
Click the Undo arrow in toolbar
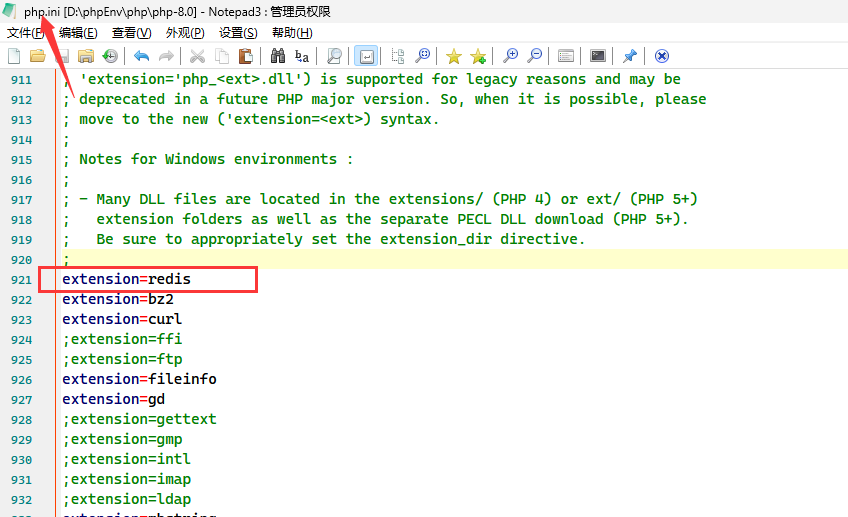(141, 56)
